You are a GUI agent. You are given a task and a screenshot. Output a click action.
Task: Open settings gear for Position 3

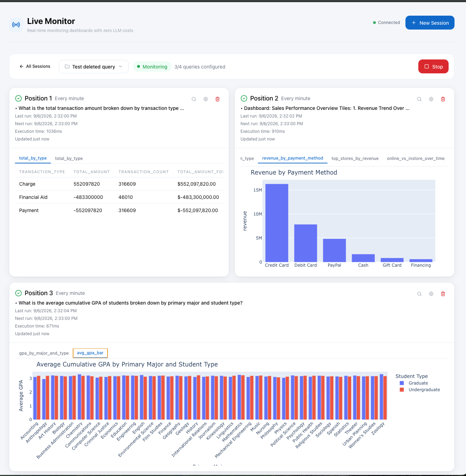click(431, 294)
